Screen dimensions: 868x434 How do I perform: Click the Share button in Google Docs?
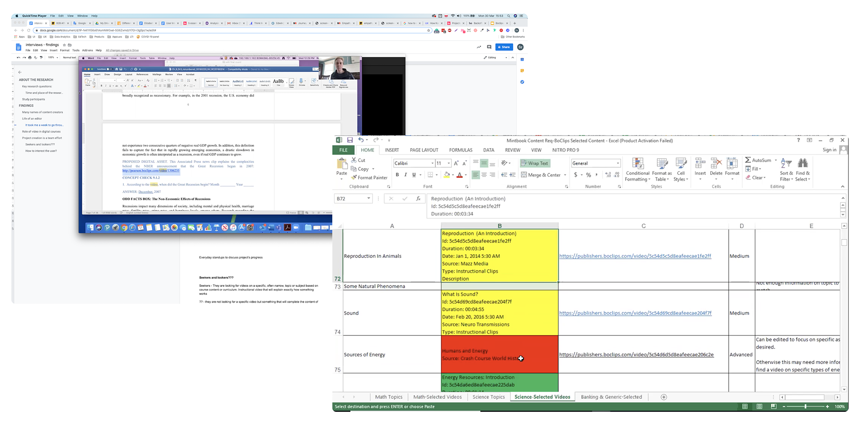click(504, 47)
